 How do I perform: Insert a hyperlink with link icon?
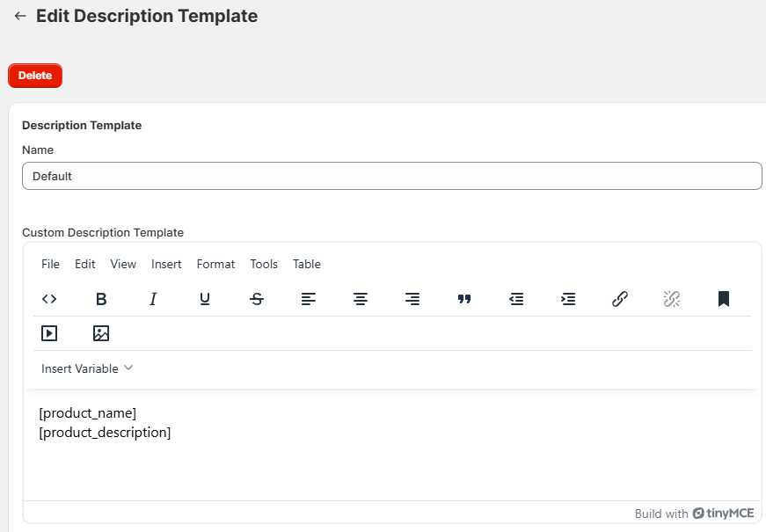pos(620,299)
